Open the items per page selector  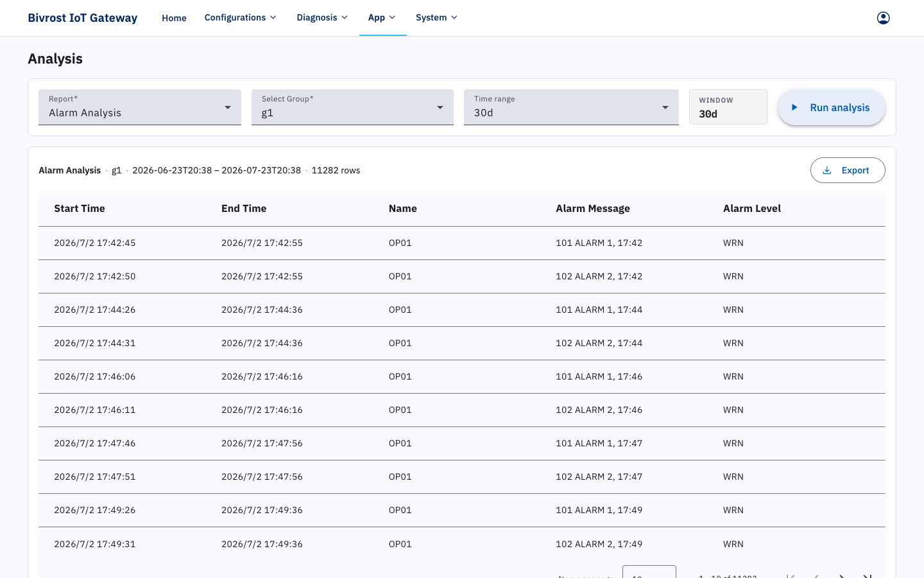pyautogui.click(x=649, y=572)
